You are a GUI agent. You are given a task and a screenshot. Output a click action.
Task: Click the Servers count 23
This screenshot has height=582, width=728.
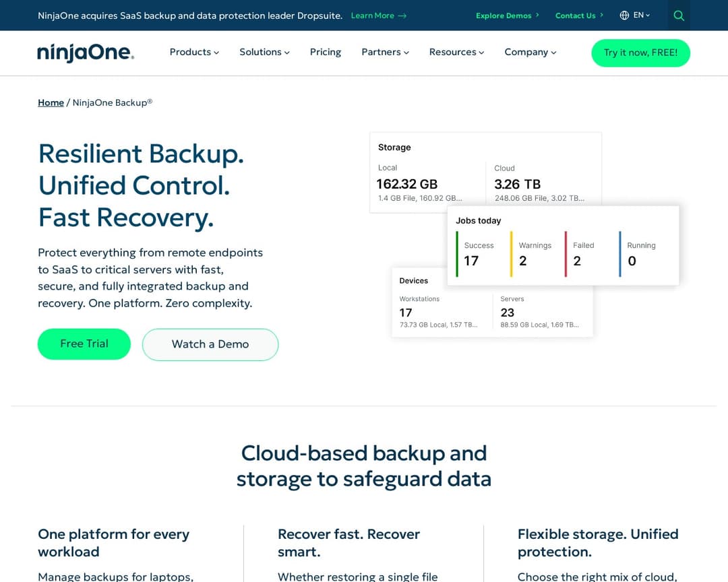[x=507, y=313]
